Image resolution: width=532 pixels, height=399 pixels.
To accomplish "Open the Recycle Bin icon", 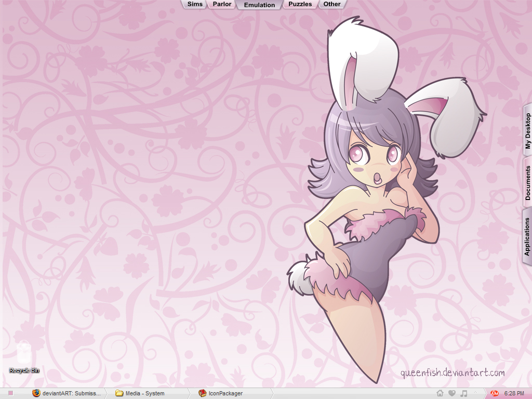I will (24, 356).
